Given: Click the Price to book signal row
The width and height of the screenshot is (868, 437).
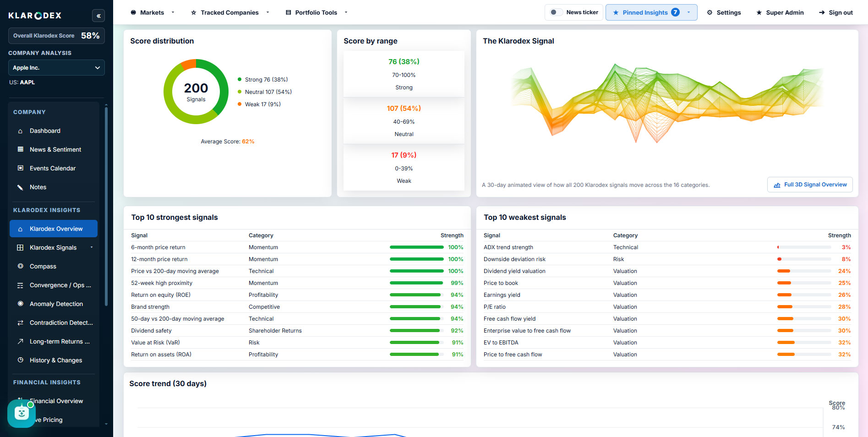Looking at the screenshot, I should click(x=667, y=283).
